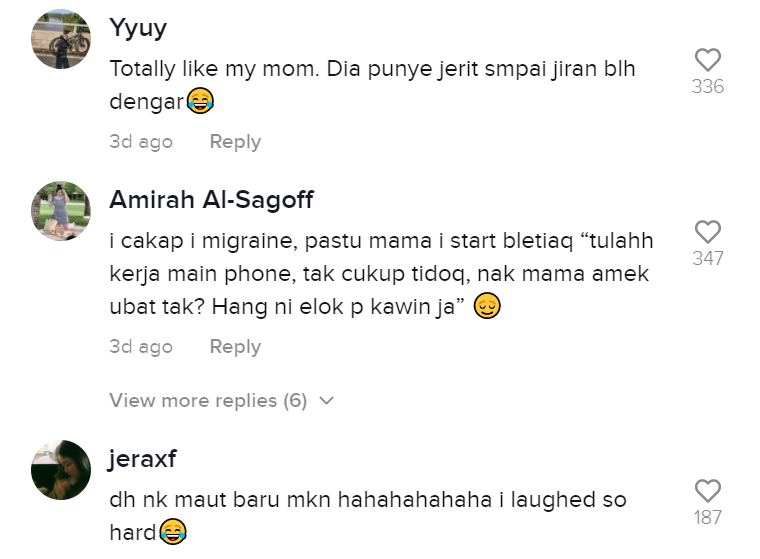
Task: Expand View more replies (6)
Action: (x=208, y=400)
